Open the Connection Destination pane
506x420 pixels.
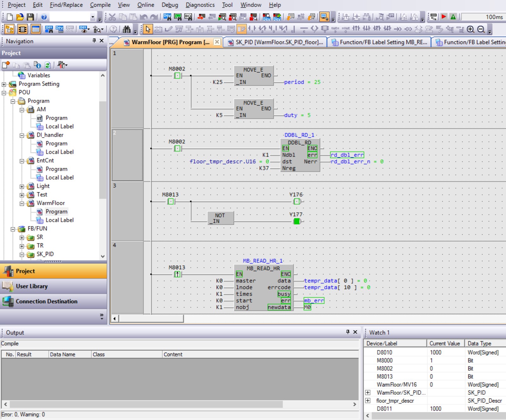(x=46, y=301)
